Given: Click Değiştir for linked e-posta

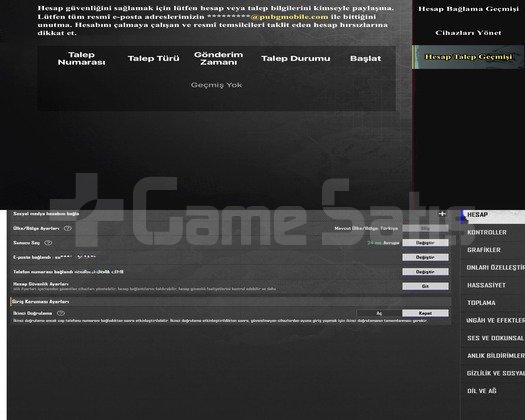Looking at the screenshot, I should pyautogui.click(x=425, y=257).
